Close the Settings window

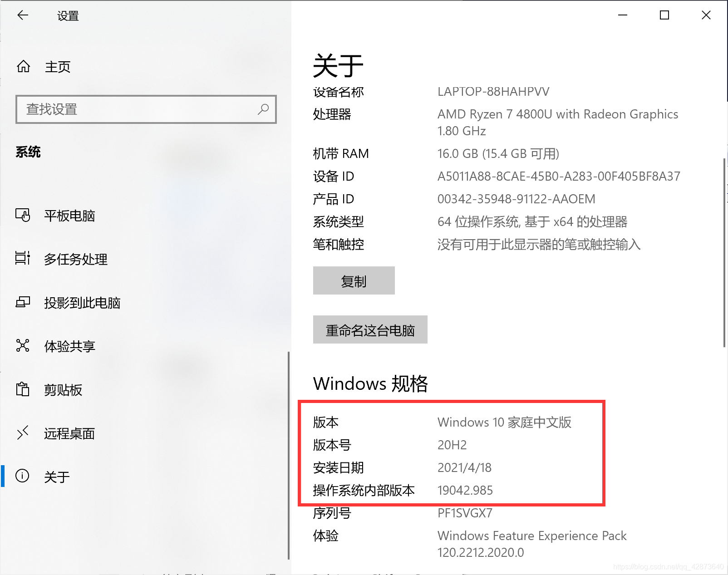tap(706, 15)
